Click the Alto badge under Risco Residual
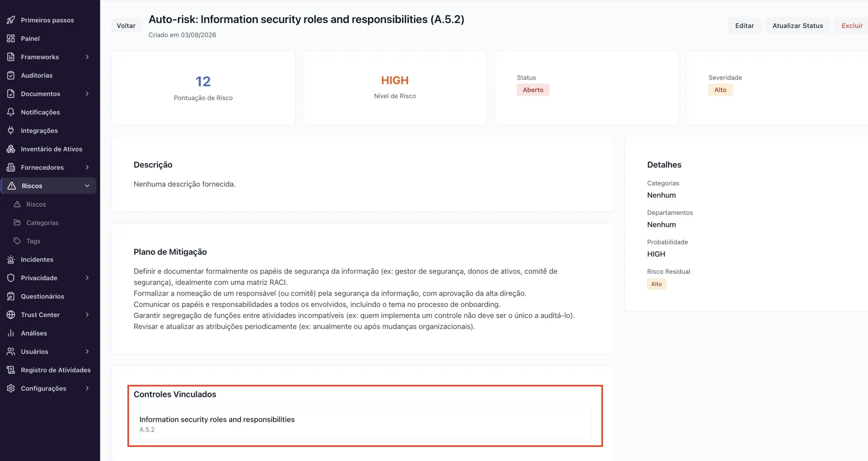This screenshot has height=461, width=868. [656, 284]
